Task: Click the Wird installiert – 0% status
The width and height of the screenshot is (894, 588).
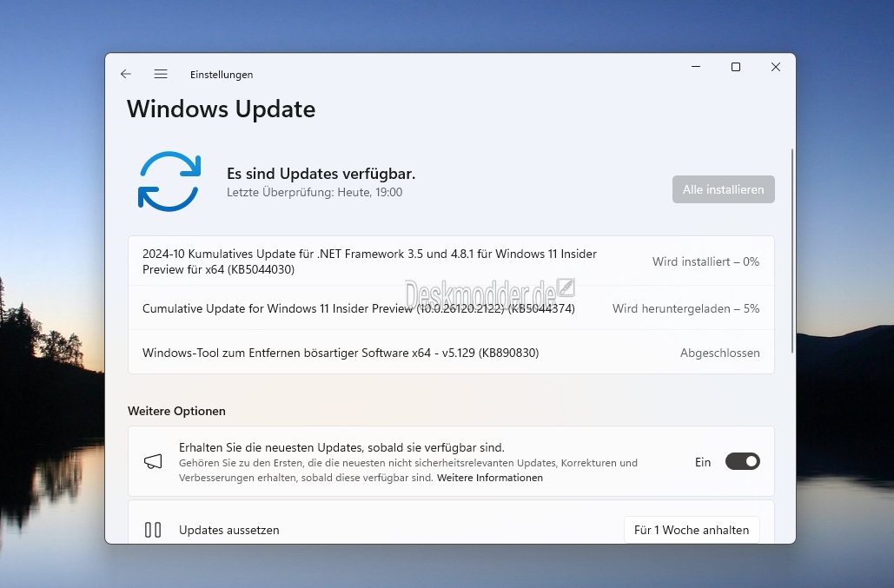Action: click(705, 261)
